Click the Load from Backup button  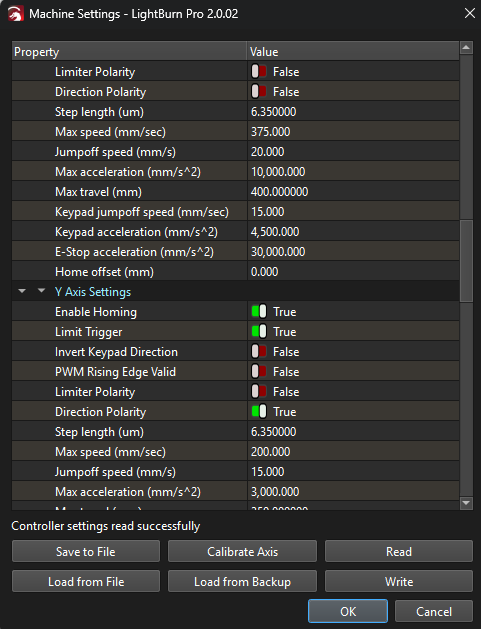(x=242, y=582)
